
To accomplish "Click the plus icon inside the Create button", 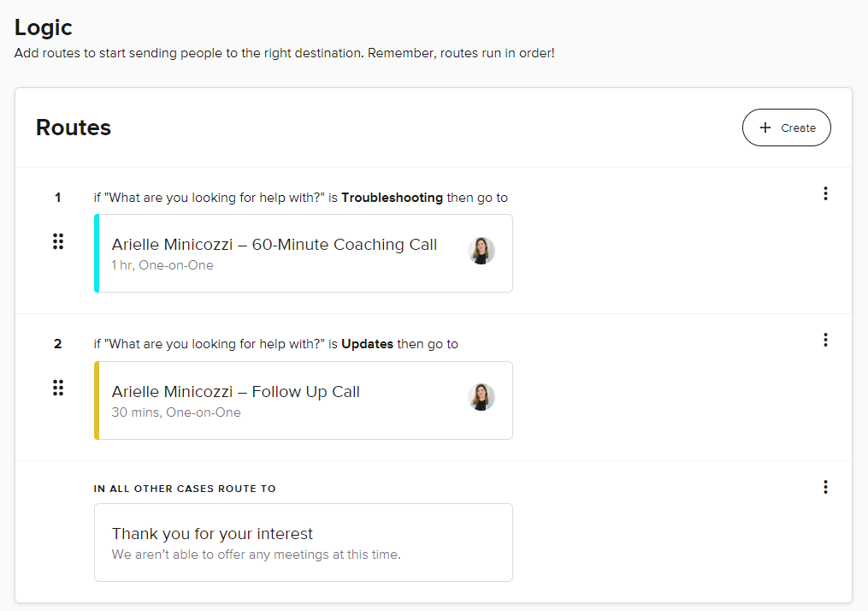I will coord(765,128).
